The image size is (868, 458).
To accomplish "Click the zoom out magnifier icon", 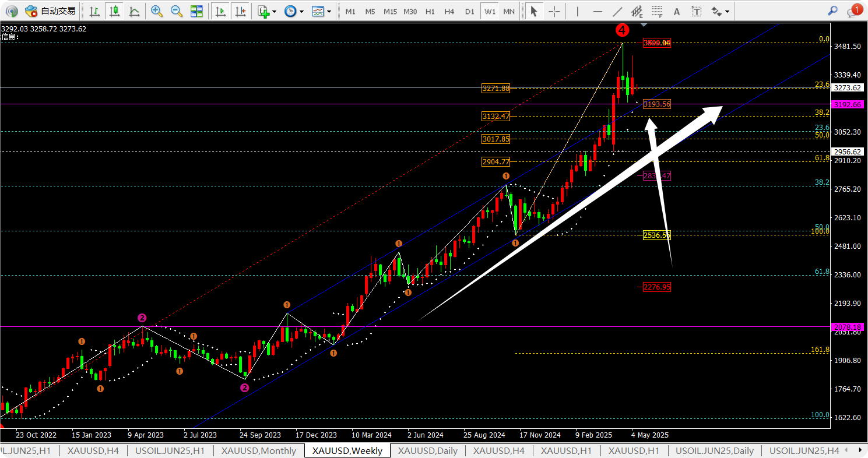I will click(x=176, y=11).
